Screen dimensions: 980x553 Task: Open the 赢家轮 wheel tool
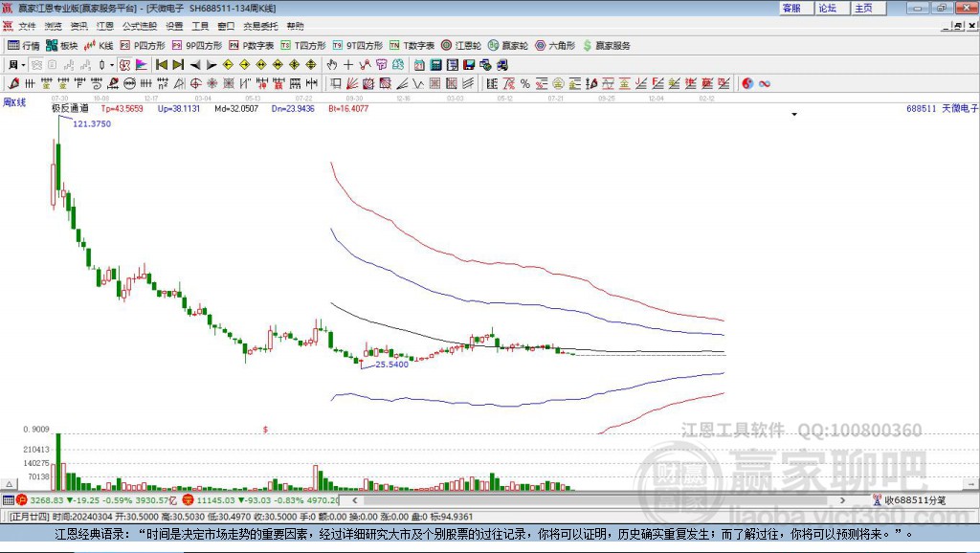(508, 46)
